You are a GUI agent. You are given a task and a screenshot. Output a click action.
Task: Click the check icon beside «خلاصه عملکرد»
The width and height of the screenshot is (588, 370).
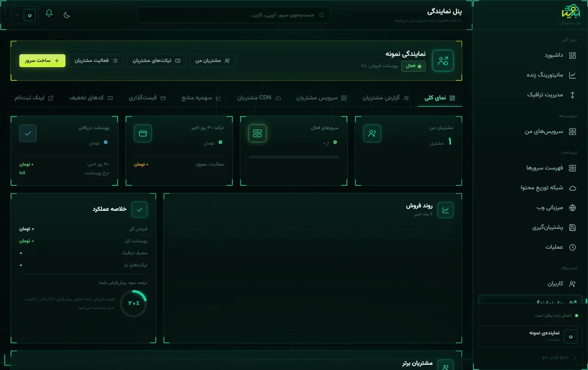coord(139,210)
